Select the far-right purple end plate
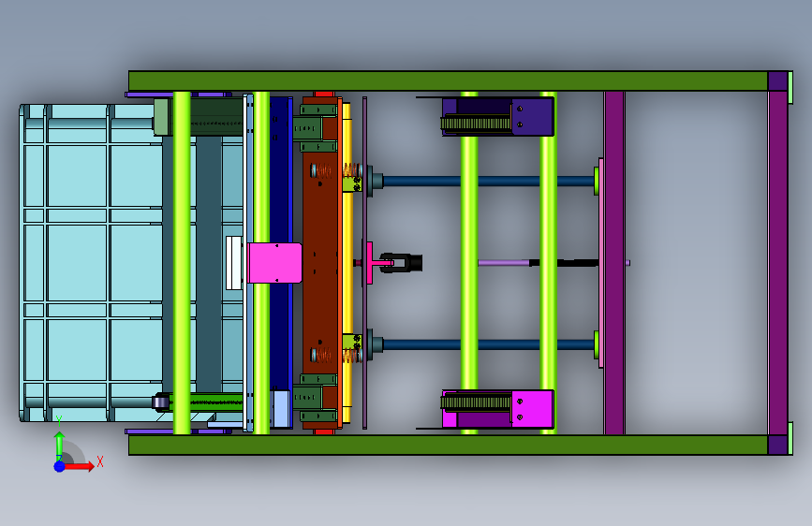Viewport: 812px width, 526px height. click(778, 263)
